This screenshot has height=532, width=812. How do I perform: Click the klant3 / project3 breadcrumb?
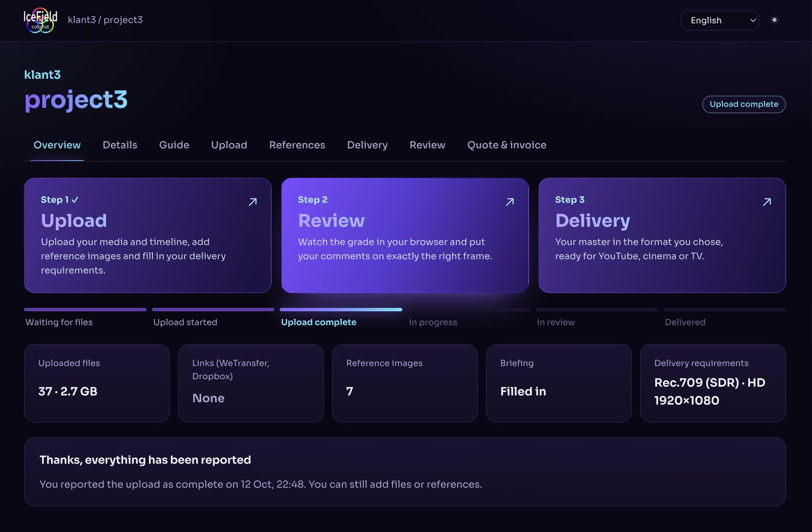[105, 20]
